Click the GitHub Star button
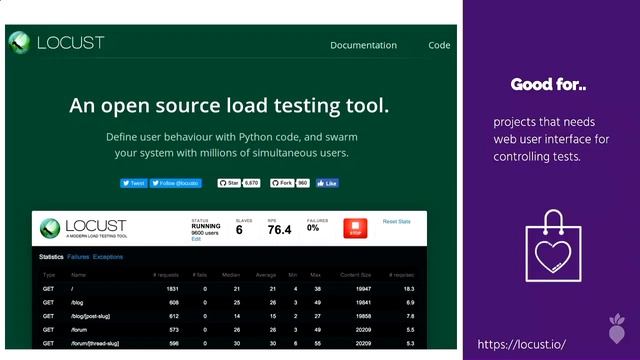Screen dimensions: 640x360 (x=229, y=183)
